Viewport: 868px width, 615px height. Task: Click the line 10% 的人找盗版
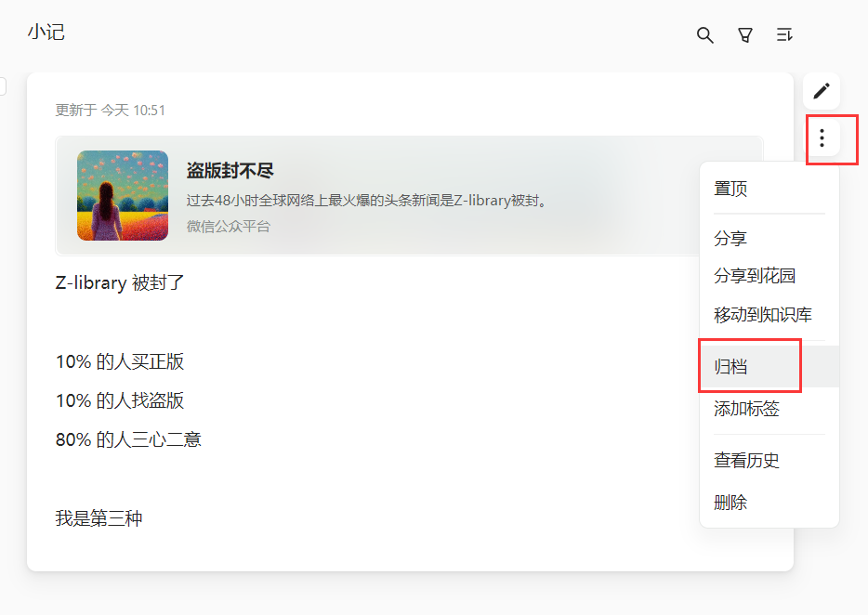tap(120, 400)
